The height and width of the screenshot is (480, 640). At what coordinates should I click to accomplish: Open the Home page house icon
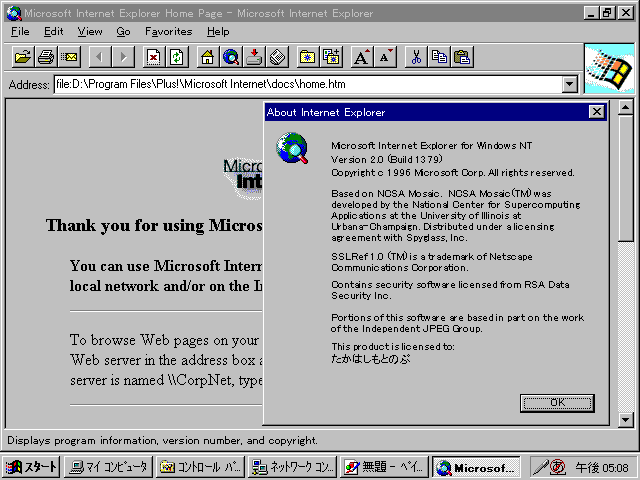click(x=207, y=57)
